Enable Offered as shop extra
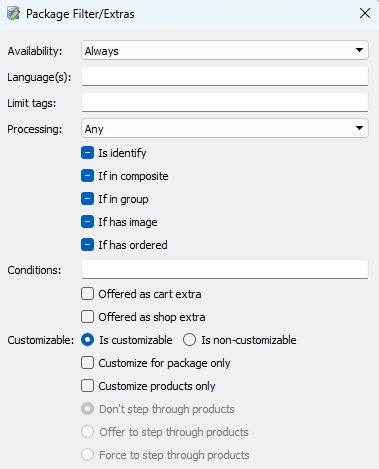Image resolution: width=379 pixels, height=469 pixels. point(87,317)
